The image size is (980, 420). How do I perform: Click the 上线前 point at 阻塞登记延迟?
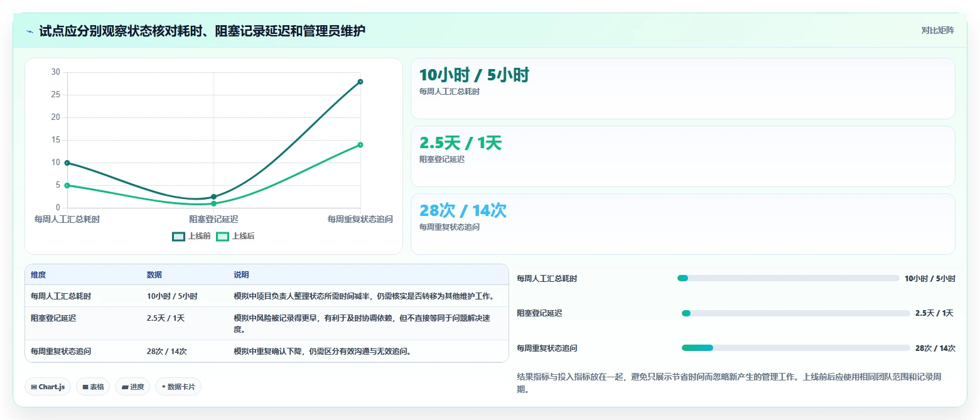coord(213,197)
